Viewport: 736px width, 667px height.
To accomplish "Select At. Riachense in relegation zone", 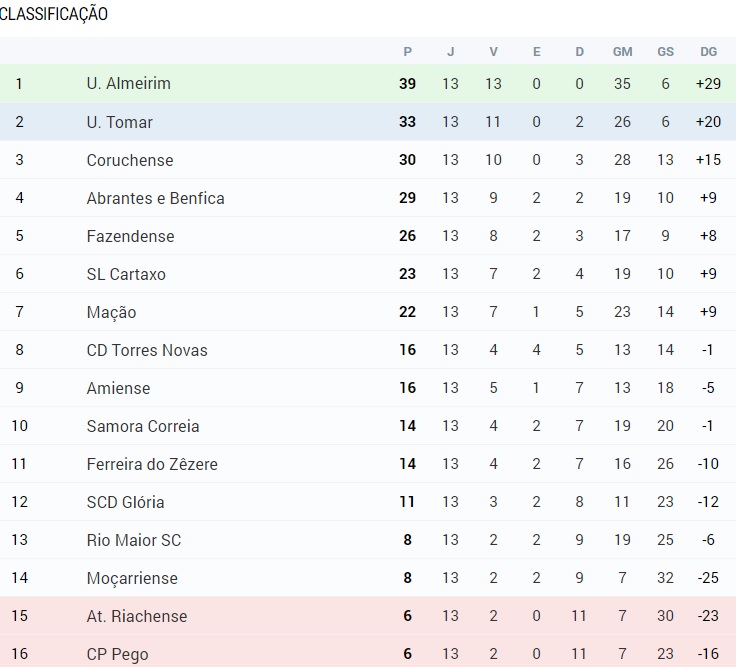I will click(137, 616).
